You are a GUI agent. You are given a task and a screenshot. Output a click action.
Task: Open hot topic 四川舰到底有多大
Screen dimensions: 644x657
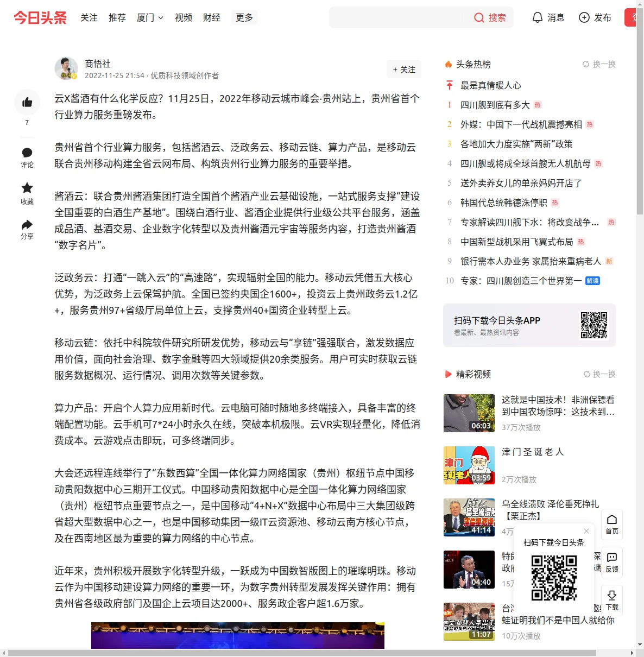(x=495, y=105)
